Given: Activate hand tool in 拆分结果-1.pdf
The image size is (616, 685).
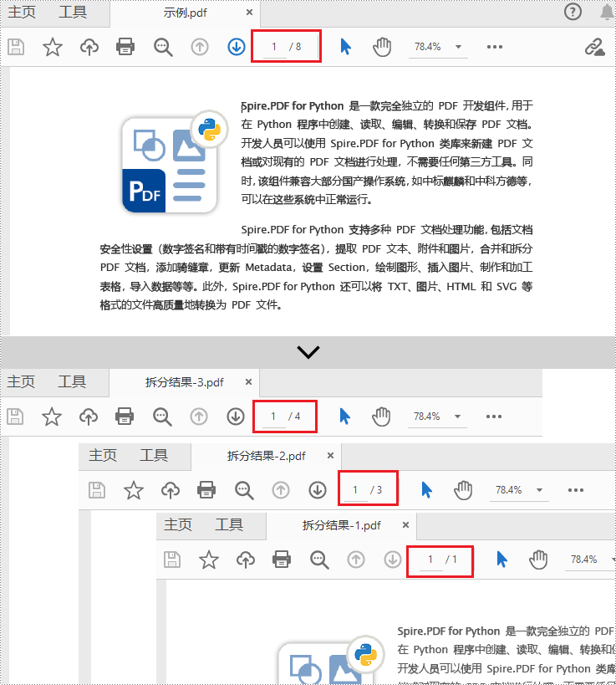Looking at the screenshot, I should click(538, 560).
